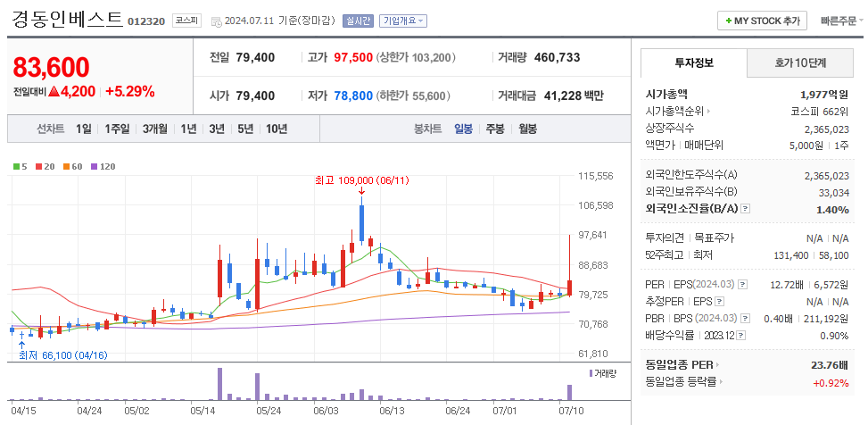Screen dimensions: 868x425
Task: Click the 거래량 volume legend label
Action: tap(602, 373)
